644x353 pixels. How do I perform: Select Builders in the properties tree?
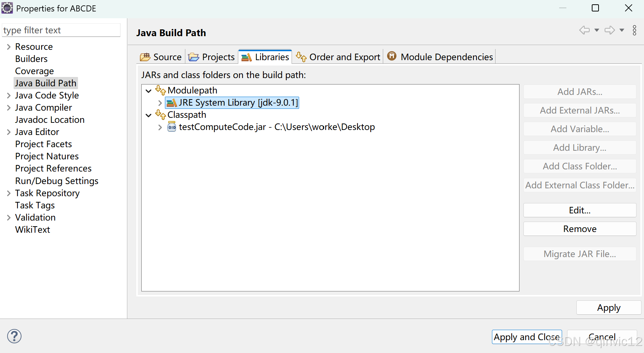point(31,59)
